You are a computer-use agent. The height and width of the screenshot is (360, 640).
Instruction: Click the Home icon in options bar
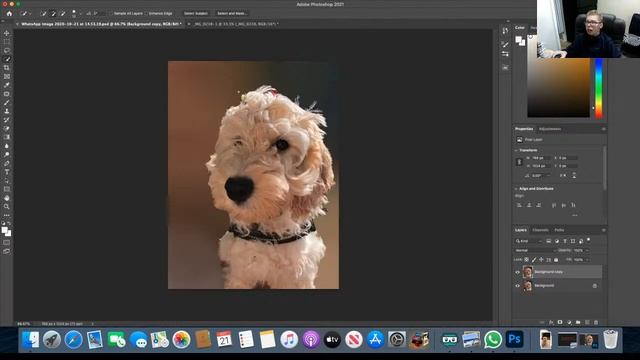pyautogui.click(x=9, y=13)
